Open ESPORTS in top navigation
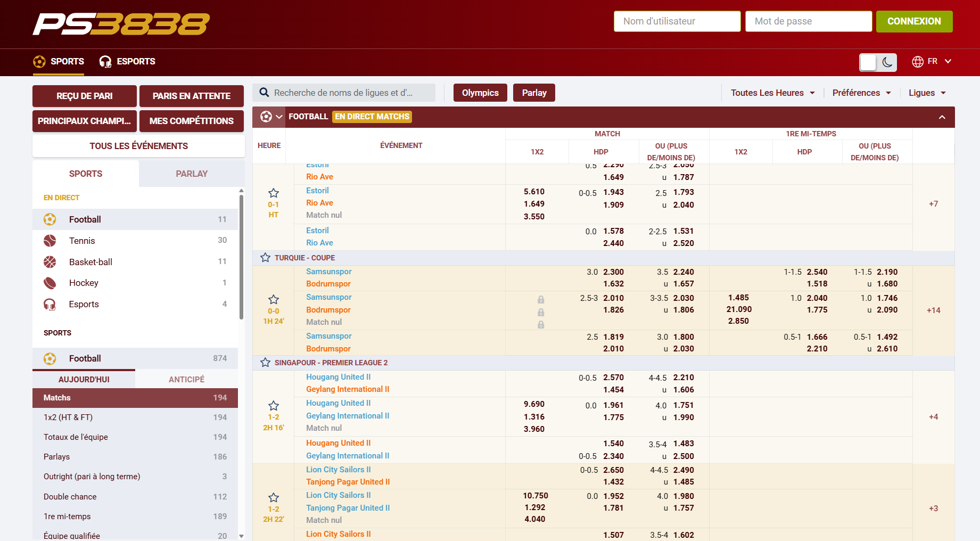The image size is (980, 541). [x=127, y=62]
